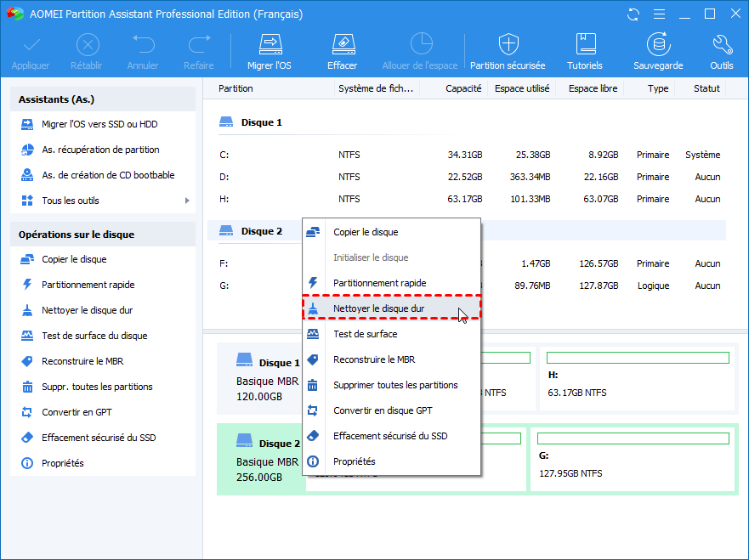Select Convertir en disque GPT menu entry
749x560 pixels.
383,410
